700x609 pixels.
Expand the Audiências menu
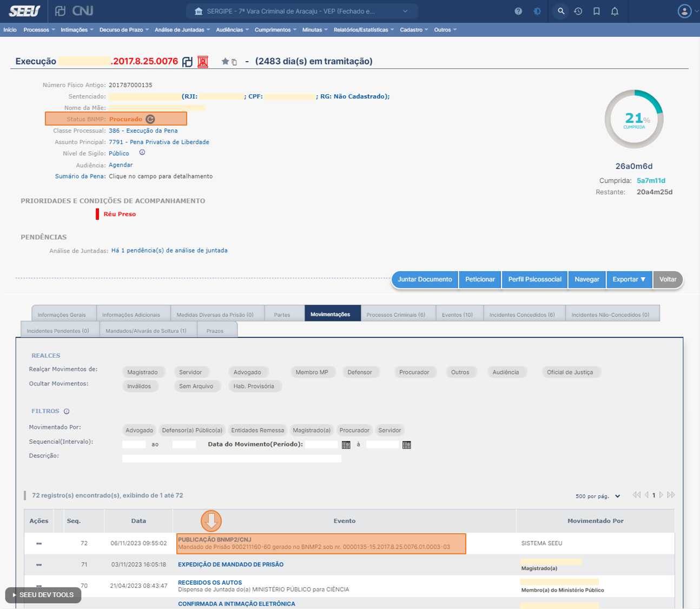[233, 30]
